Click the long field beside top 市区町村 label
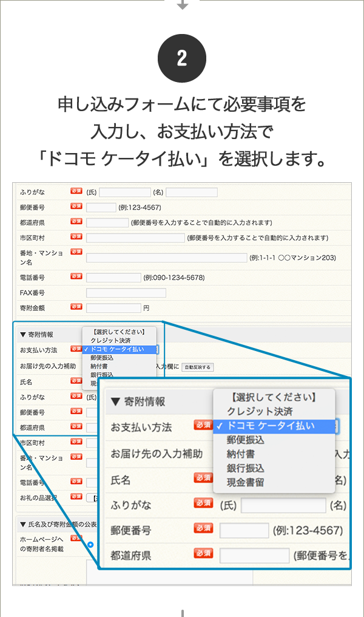This screenshot has height=617, width=364. point(135,237)
